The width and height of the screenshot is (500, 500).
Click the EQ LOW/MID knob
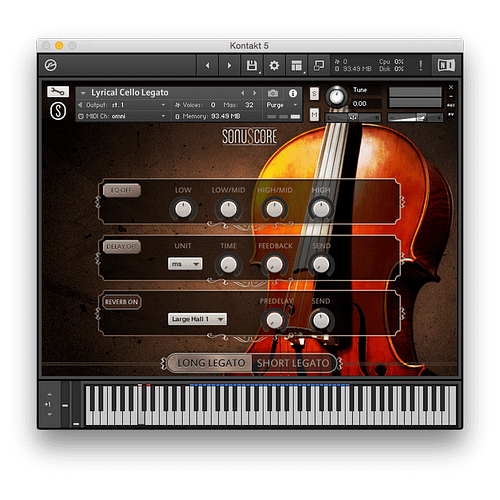(228, 209)
